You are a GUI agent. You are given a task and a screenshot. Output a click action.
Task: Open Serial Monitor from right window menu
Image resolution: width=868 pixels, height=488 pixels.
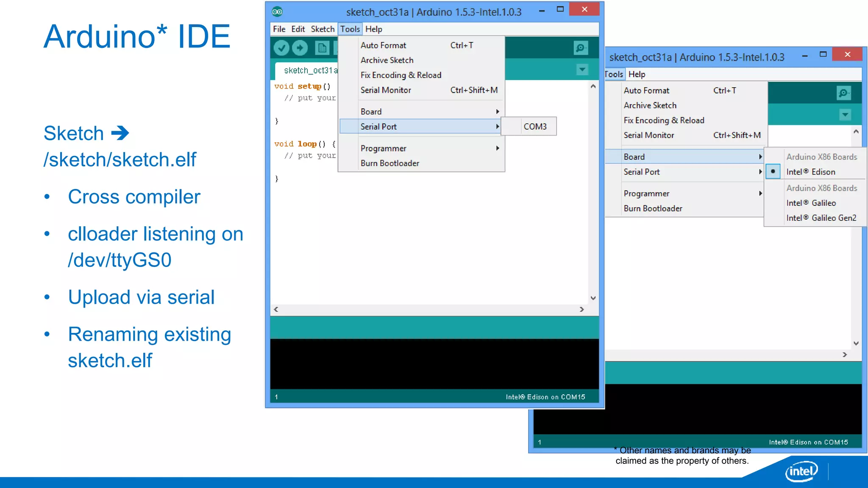[686, 136]
